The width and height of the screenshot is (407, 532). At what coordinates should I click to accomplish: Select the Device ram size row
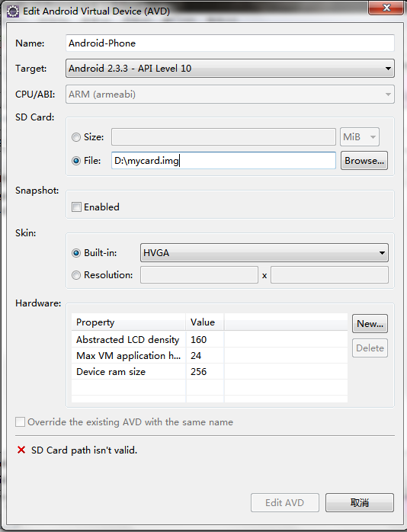pyautogui.click(x=210, y=371)
